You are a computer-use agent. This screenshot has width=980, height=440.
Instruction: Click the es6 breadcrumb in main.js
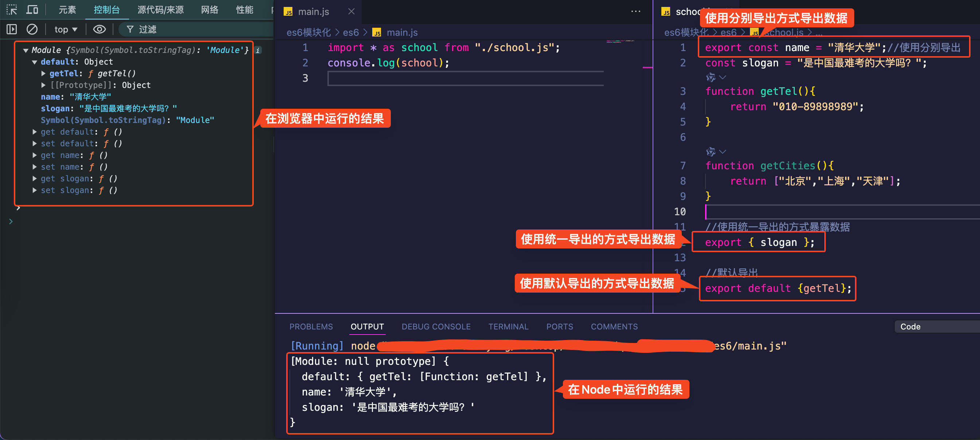tap(350, 33)
